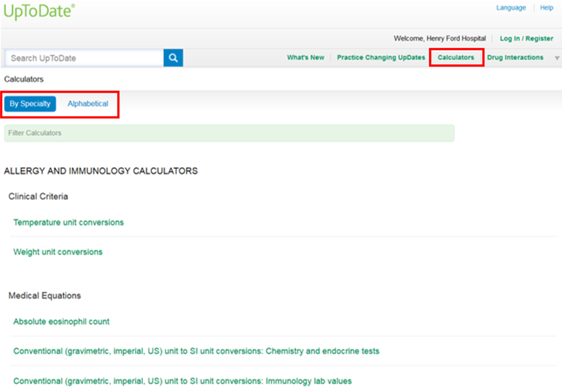Click the Calculators breadcrumb heading
Screen dimensions: 562x392
(x=24, y=79)
